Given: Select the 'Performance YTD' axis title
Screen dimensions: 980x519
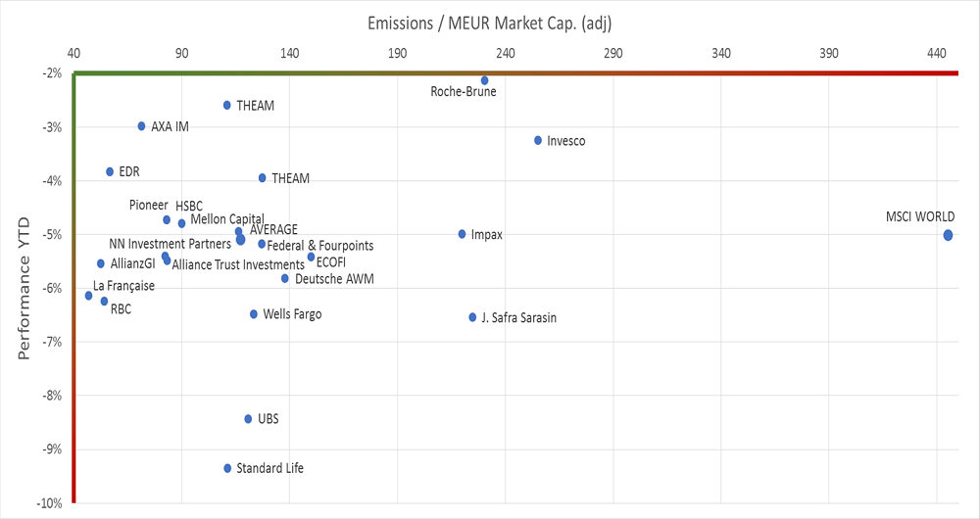Looking at the screenshot, I should [24, 288].
